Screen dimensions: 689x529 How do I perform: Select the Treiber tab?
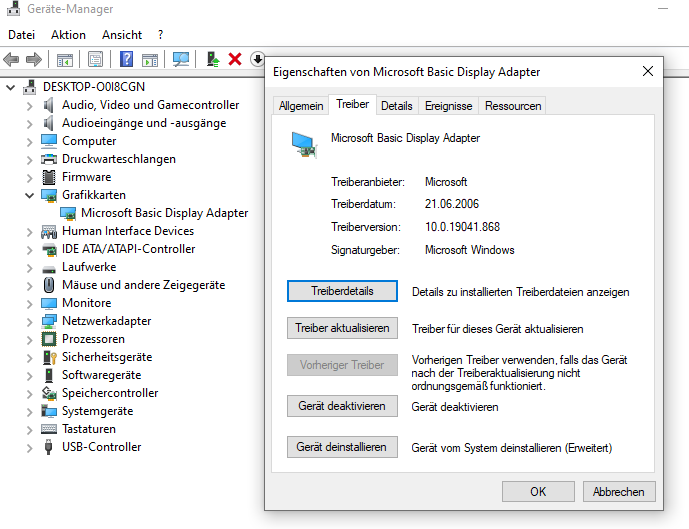[x=352, y=105]
